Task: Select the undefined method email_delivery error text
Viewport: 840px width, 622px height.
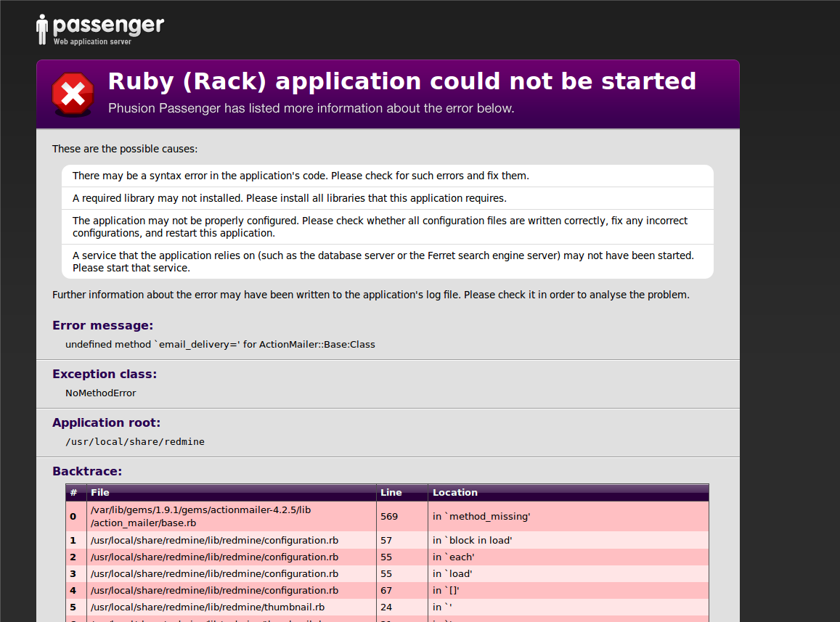Action: click(220, 344)
